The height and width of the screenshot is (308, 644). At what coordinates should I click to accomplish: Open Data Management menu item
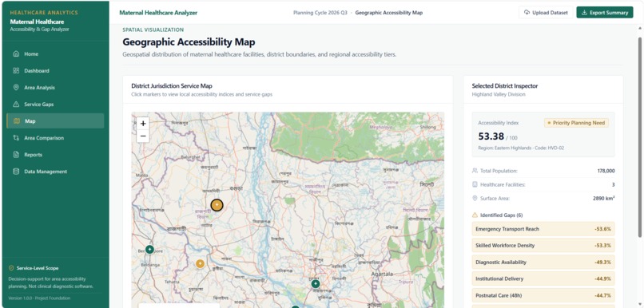[x=55, y=172]
